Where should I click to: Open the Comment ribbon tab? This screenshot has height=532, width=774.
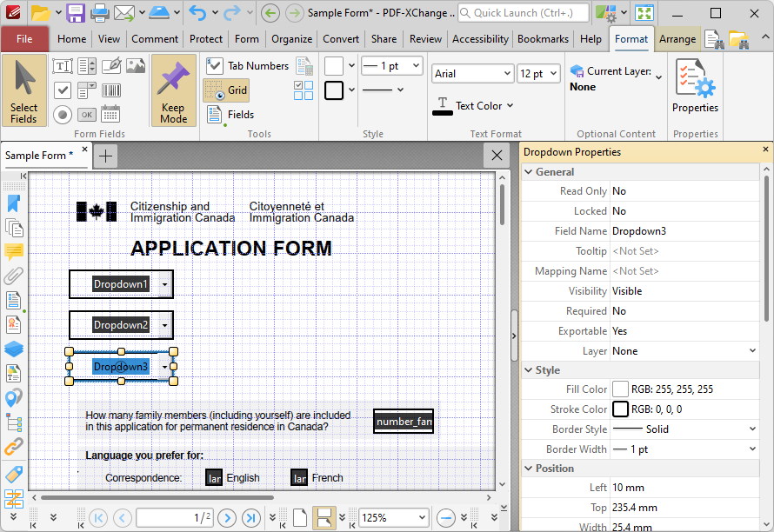155,39
